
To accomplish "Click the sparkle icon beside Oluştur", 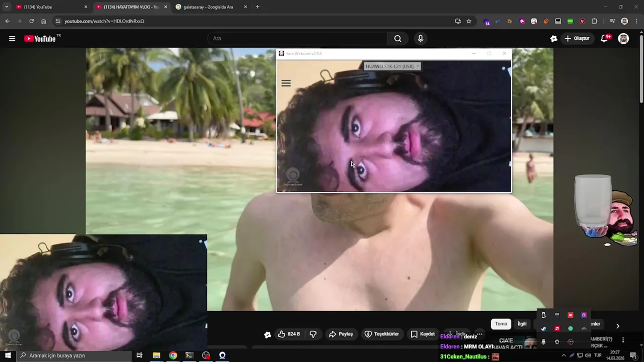I will [x=553, y=39].
